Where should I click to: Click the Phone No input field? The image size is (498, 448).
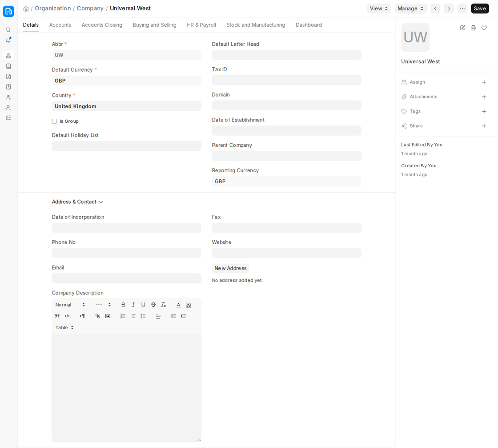[x=126, y=253]
